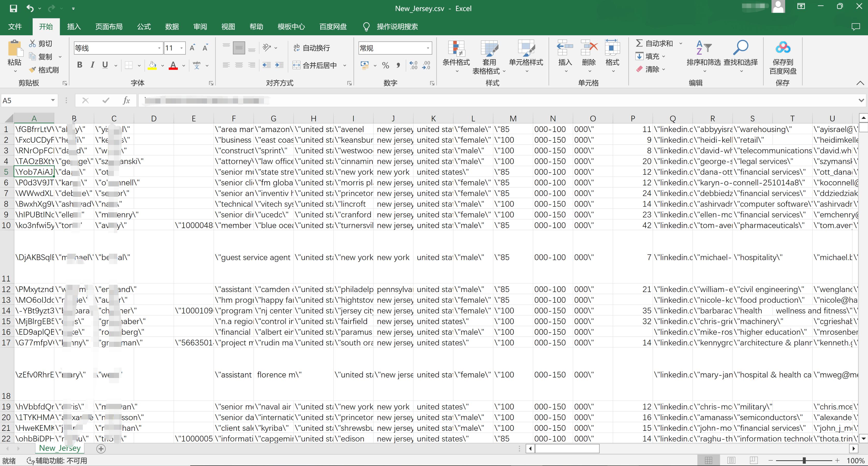The height and width of the screenshot is (466, 868).
Task: Toggle underline formatting
Action: (x=105, y=65)
